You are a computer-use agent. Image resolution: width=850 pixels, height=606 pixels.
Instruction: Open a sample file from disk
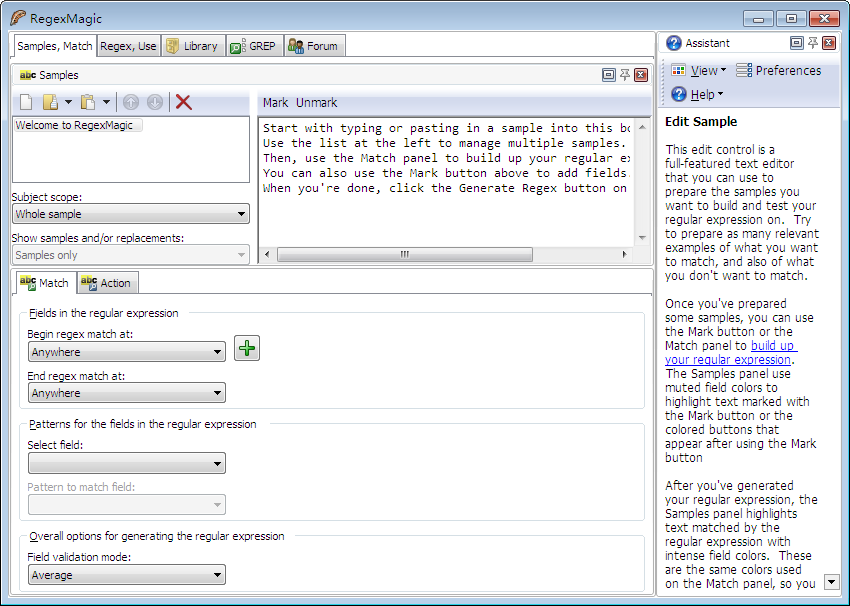[x=50, y=102]
